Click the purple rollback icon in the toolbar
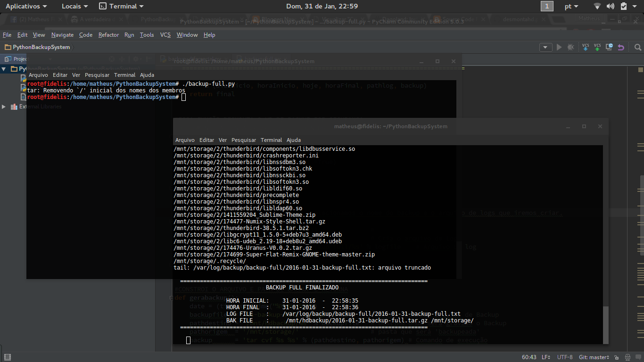The image size is (644, 362). click(x=621, y=47)
